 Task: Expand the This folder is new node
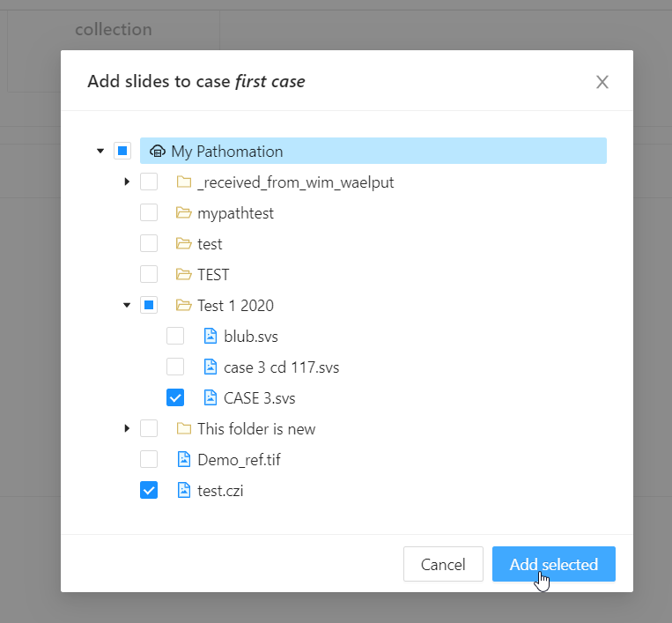click(127, 429)
